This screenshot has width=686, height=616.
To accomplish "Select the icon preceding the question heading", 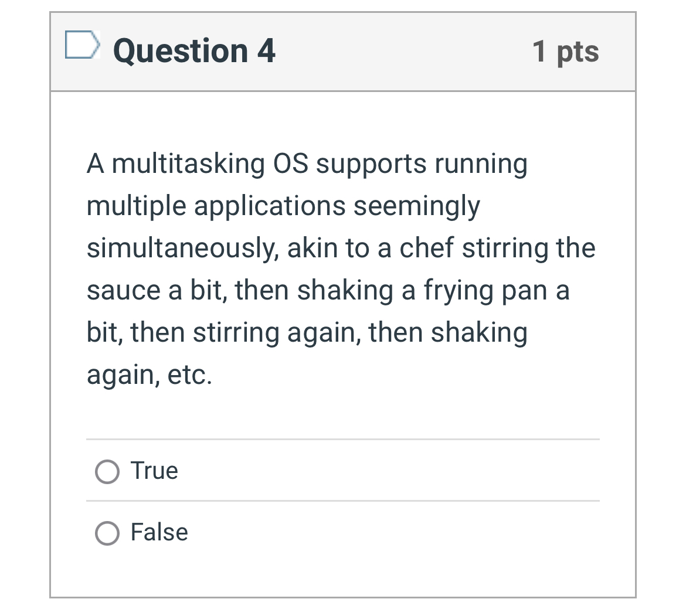I will pyautogui.click(x=82, y=46).
